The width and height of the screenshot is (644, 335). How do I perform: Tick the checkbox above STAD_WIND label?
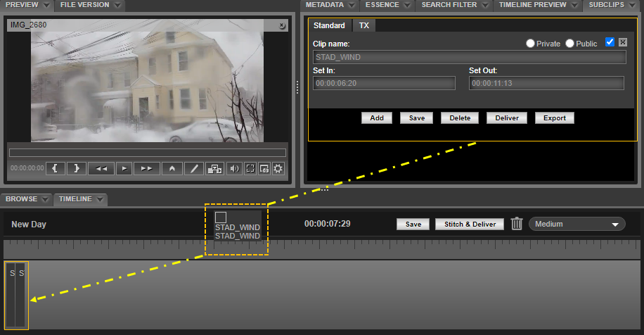pyautogui.click(x=221, y=217)
